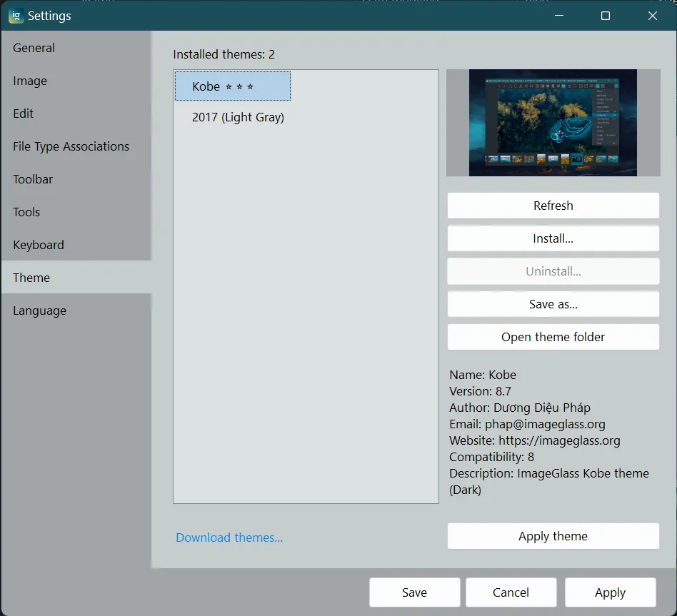677x616 pixels.
Task: Go to File Type Associations tab
Action: [76, 146]
